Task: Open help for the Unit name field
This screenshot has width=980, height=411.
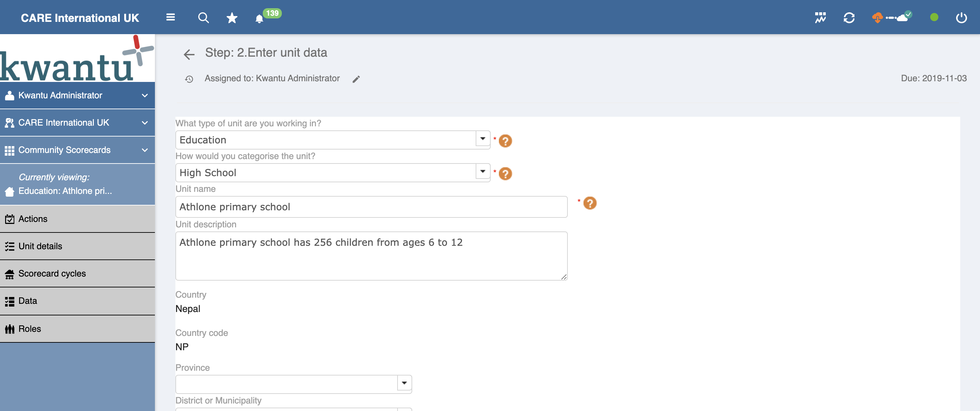Action: click(x=589, y=203)
